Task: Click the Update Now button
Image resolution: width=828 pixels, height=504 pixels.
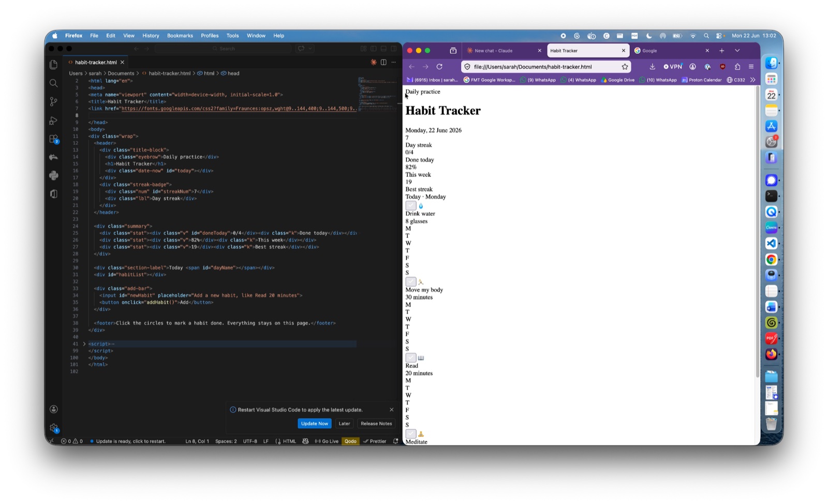Action: point(314,423)
